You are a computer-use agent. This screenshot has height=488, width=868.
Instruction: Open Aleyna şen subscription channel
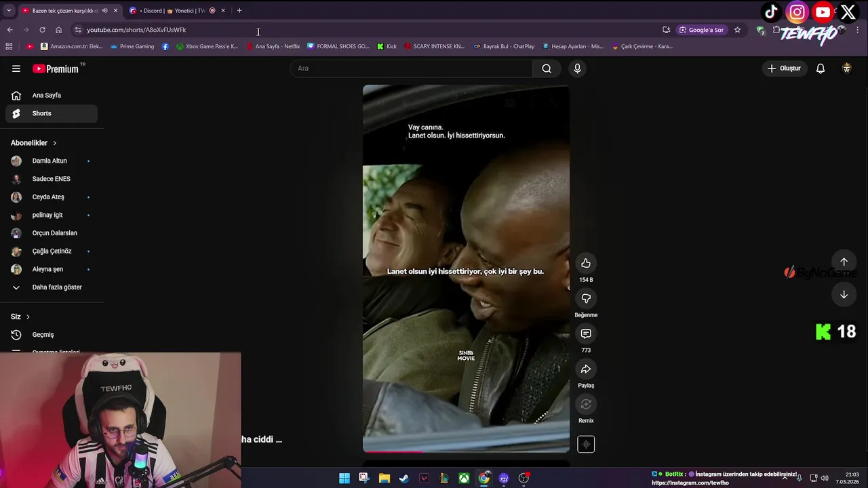click(52, 269)
